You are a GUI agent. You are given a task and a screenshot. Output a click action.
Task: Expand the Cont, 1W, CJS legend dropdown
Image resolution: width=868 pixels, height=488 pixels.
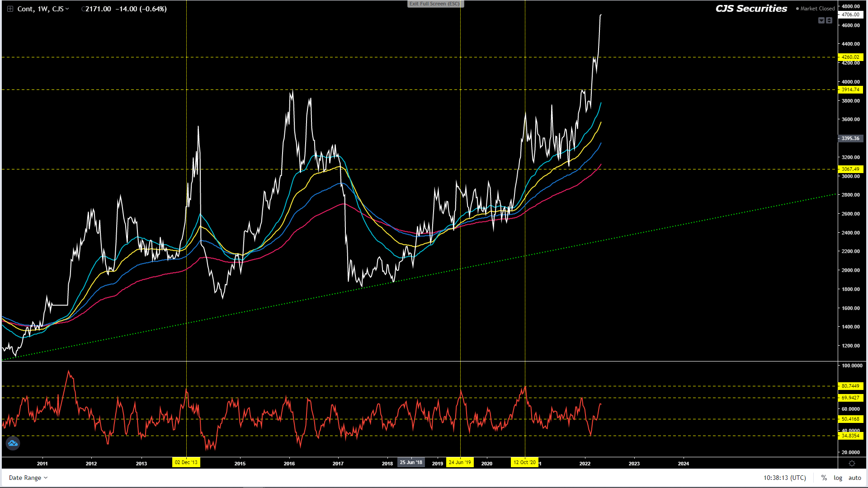coord(67,9)
